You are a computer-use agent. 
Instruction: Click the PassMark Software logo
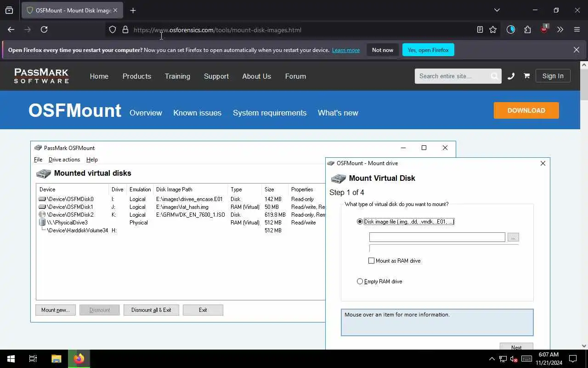tap(41, 76)
